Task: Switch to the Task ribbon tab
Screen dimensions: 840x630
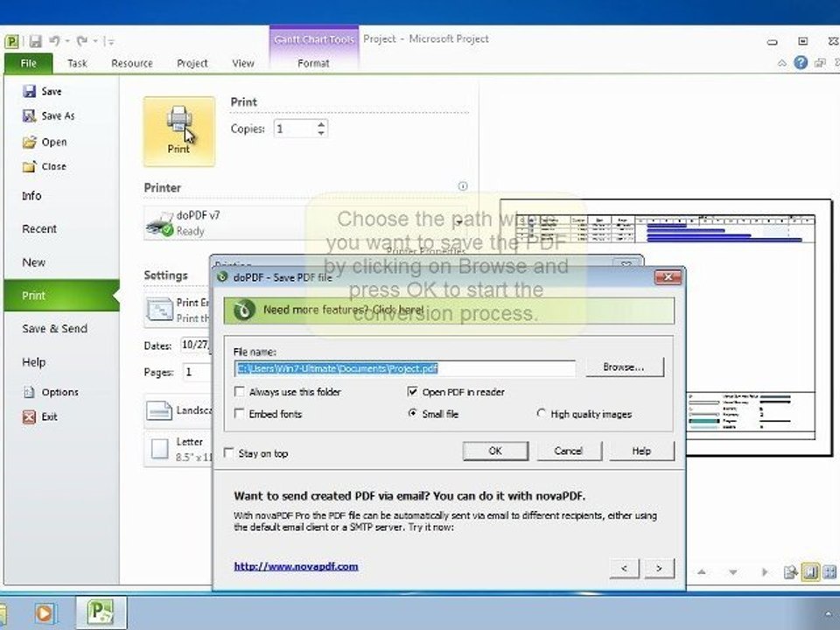Action: [x=77, y=63]
